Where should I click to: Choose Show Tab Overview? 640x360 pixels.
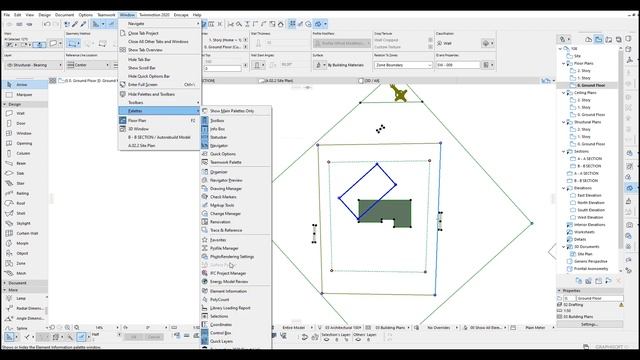click(159, 50)
